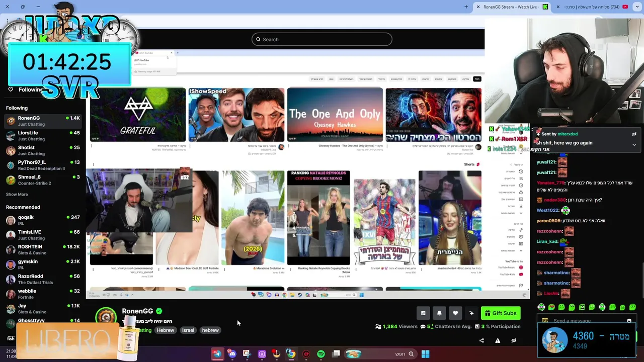Screen dimensions: 644x362
Task: Open ROSHTEIN Slots & Casino channel
Action: (43, 249)
